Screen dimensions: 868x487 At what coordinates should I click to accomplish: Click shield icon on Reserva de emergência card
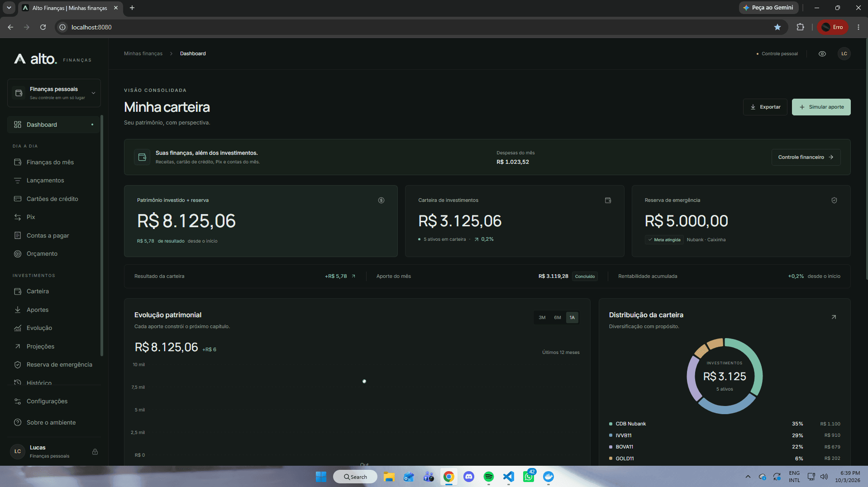pos(834,200)
